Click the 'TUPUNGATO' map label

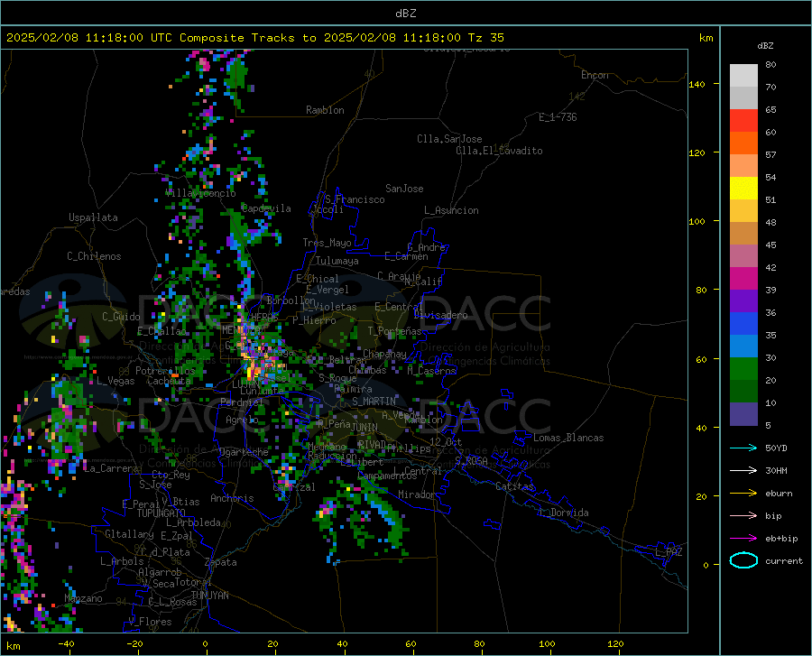[161, 513]
